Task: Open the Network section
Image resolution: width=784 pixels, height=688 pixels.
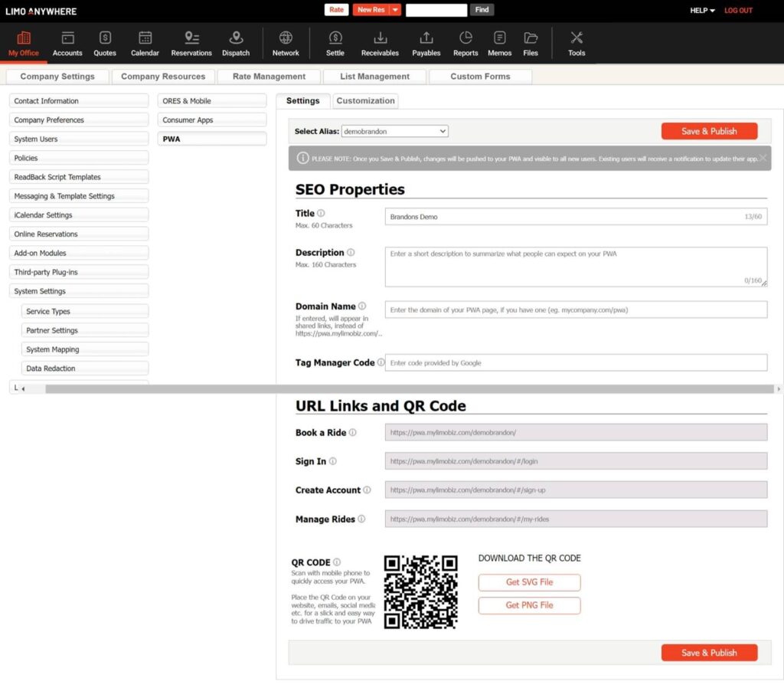Action: point(286,44)
